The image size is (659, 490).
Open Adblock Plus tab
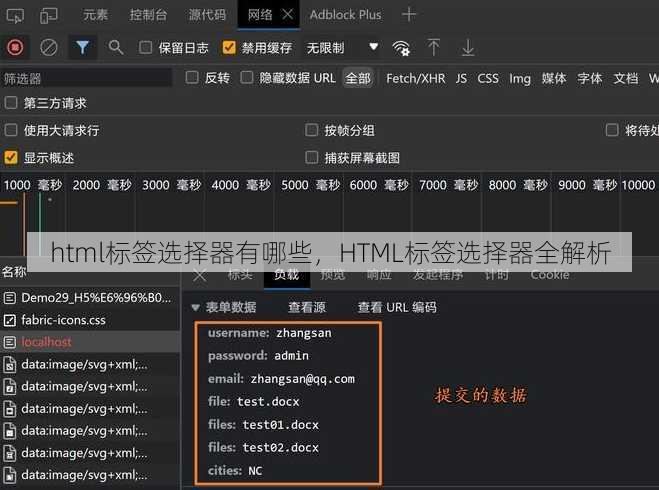pyautogui.click(x=345, y=15)
